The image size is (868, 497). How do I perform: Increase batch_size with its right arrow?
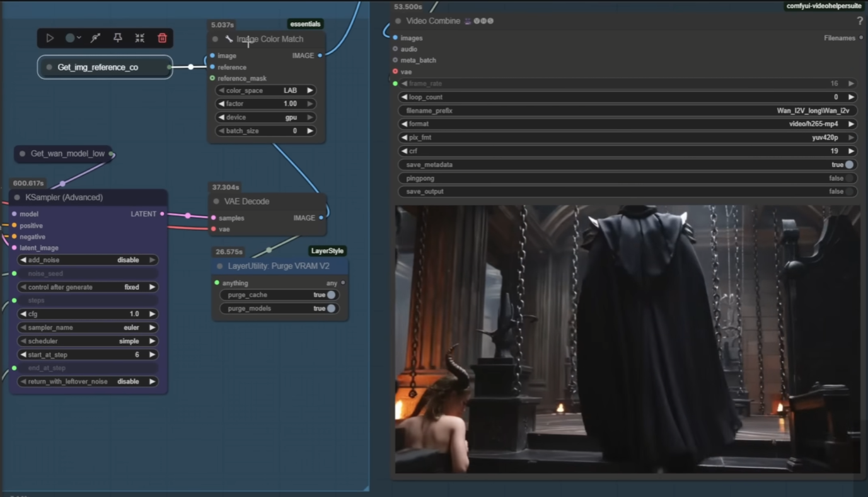[x=310, y=131]
